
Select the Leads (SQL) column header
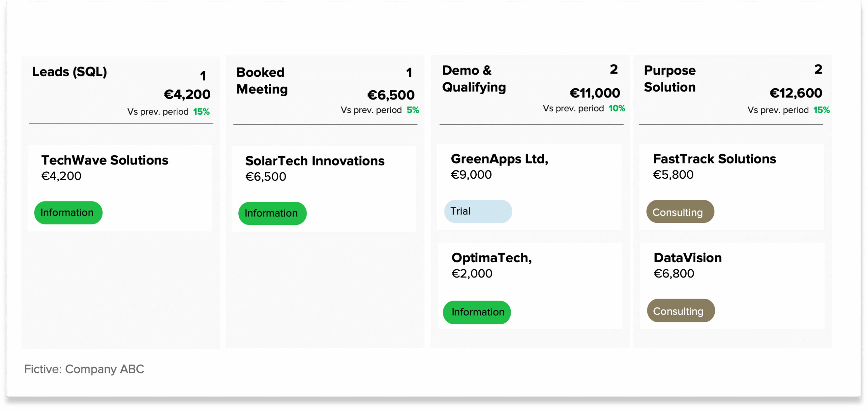[70, 72]
